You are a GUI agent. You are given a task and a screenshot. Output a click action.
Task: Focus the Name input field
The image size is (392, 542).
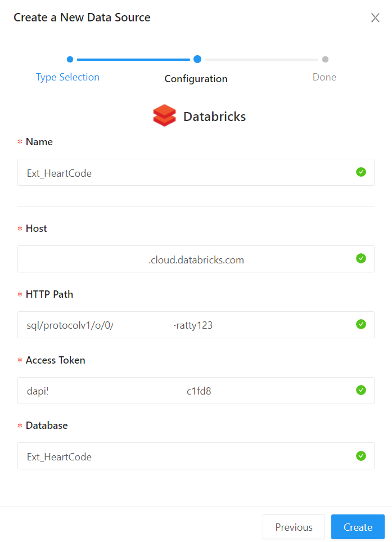click(x=186, y=173)
